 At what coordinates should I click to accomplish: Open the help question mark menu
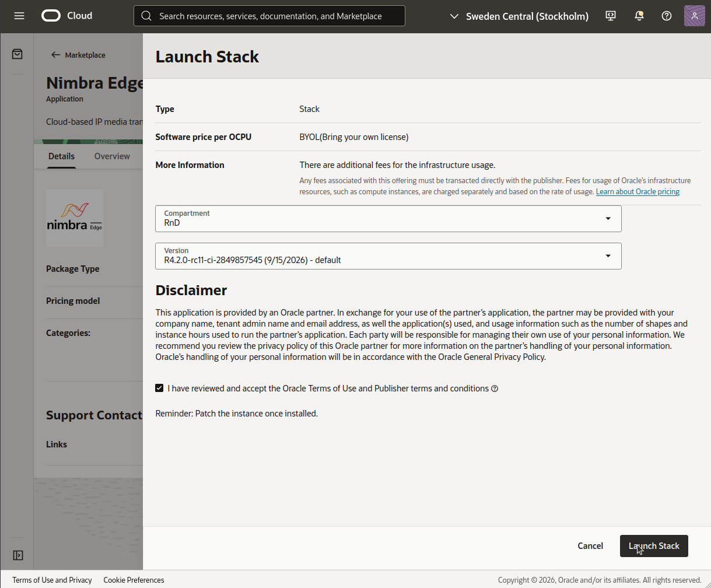(667, 16)
